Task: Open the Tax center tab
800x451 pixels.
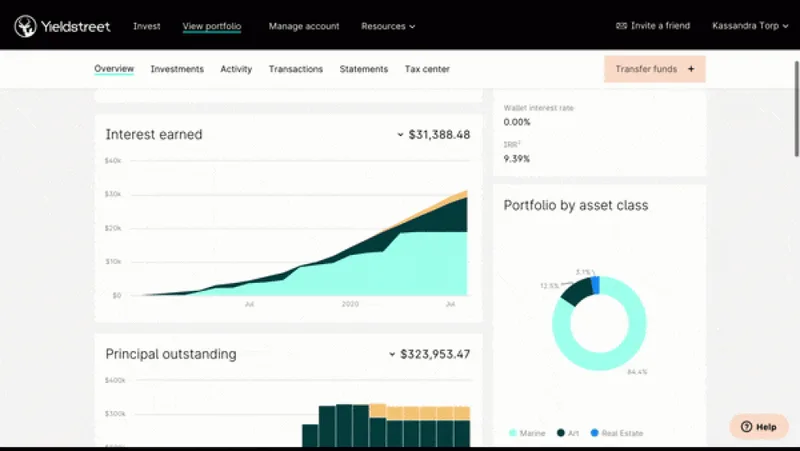Action: 427,69
